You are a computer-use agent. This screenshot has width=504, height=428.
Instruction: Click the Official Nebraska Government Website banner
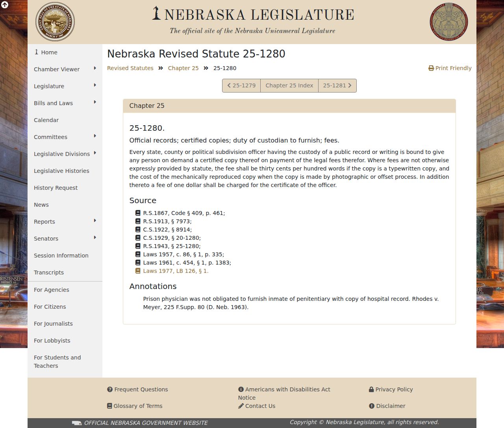(x=140, y=423)
